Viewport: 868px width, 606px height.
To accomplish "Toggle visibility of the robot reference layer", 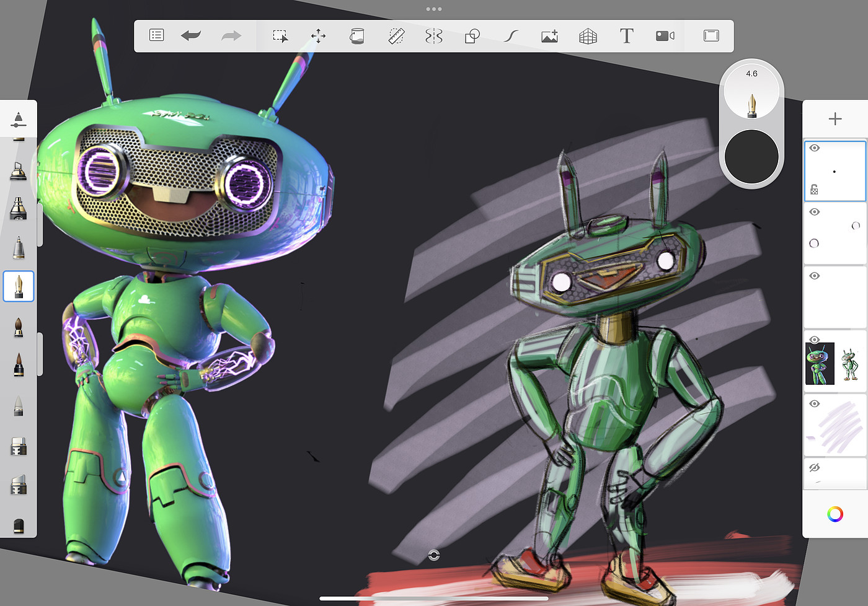I will tap(815, 340).
